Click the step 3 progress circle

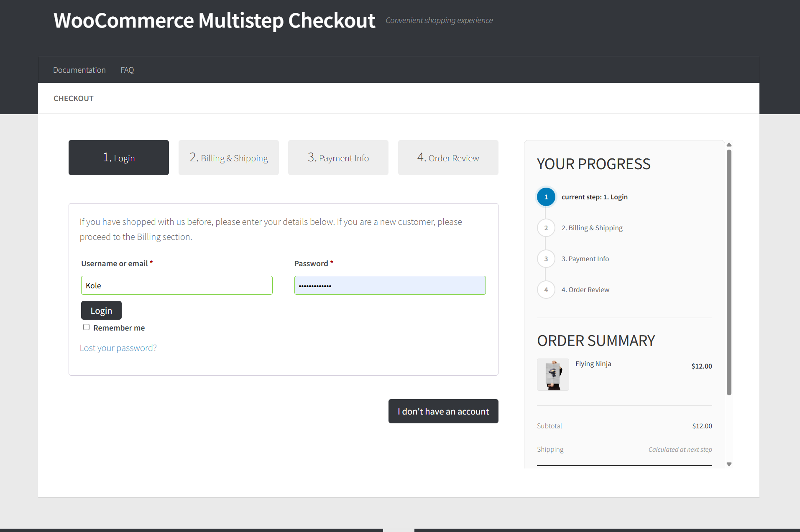[x=546, y=259]
